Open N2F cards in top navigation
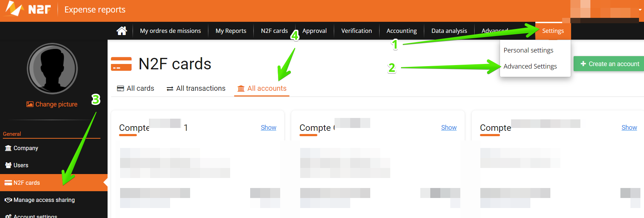This screenshot has height=218, width=644. pos(274,31)
